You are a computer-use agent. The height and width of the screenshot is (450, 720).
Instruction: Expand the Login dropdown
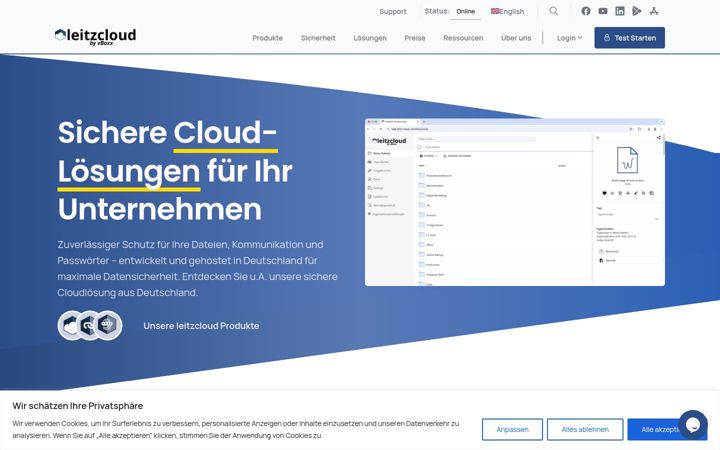tap(569, 38)
